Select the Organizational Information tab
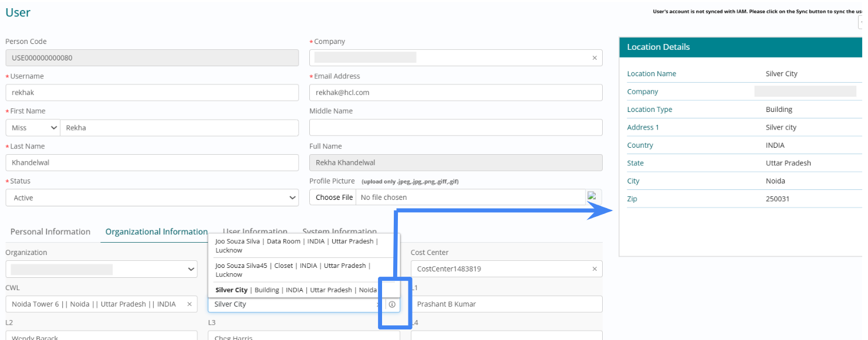868x340 pixels. pyautogui.click(x=156, y=232)
